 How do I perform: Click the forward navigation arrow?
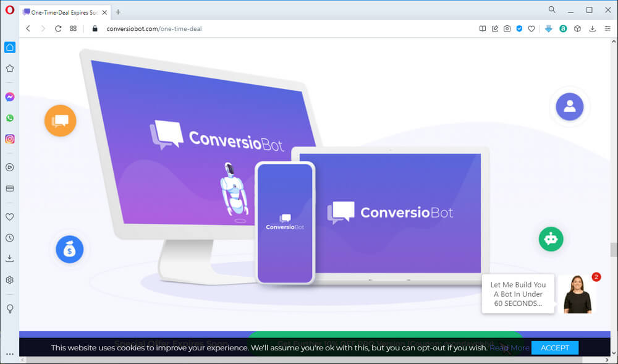pyautogui.click(x=43, y=28)
